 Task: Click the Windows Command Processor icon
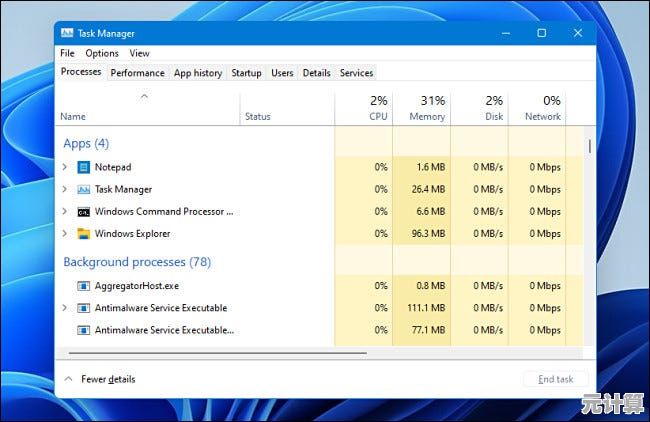(x=84, y=211)
